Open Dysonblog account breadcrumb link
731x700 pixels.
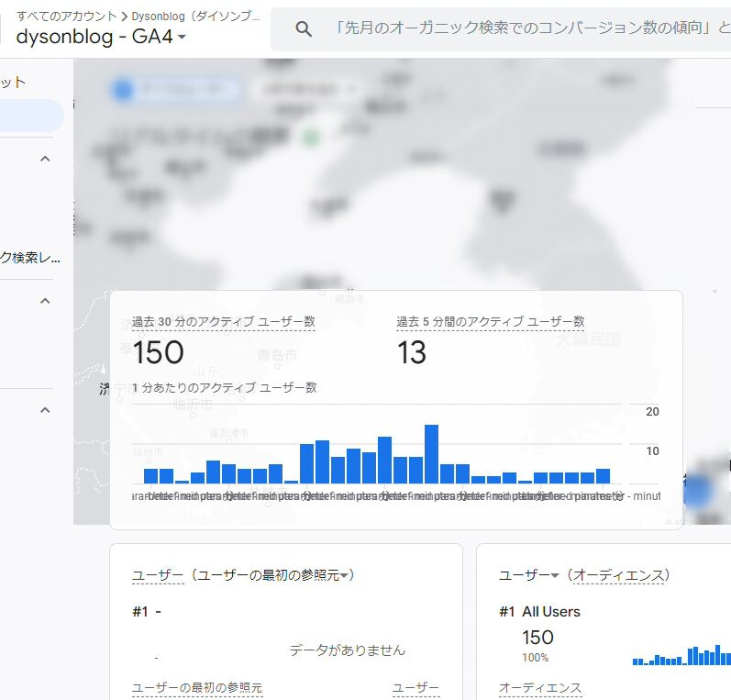tap(195, 16)
